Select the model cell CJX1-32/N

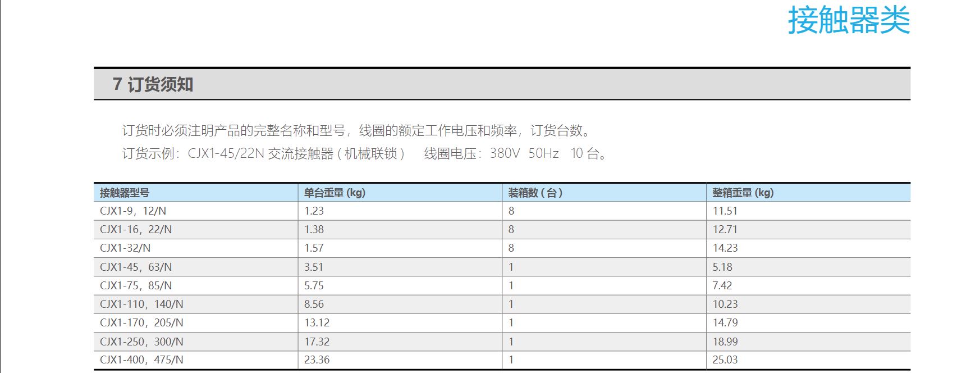125,248
